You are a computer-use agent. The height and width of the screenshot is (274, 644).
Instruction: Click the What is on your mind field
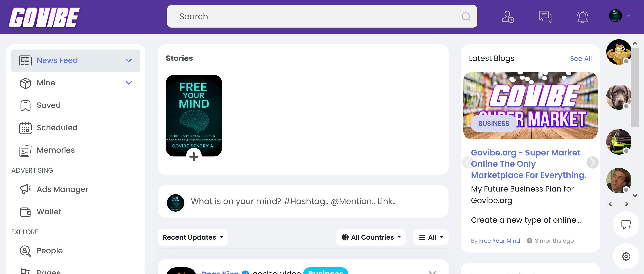(x=293, y=201)
